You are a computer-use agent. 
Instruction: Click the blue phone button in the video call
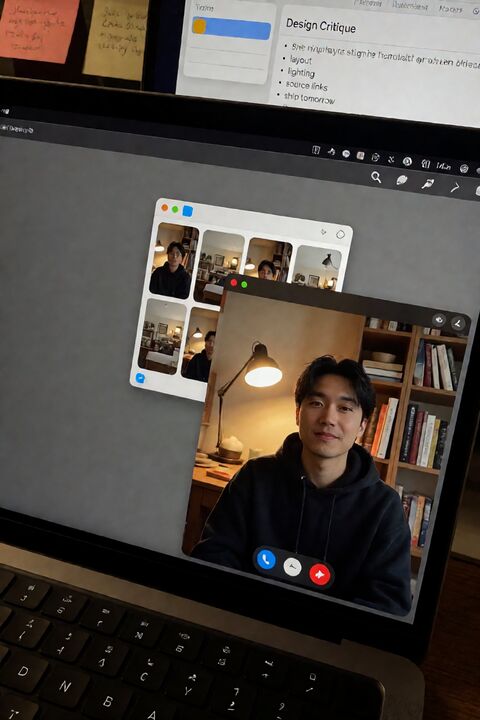[x=265, y=560]
